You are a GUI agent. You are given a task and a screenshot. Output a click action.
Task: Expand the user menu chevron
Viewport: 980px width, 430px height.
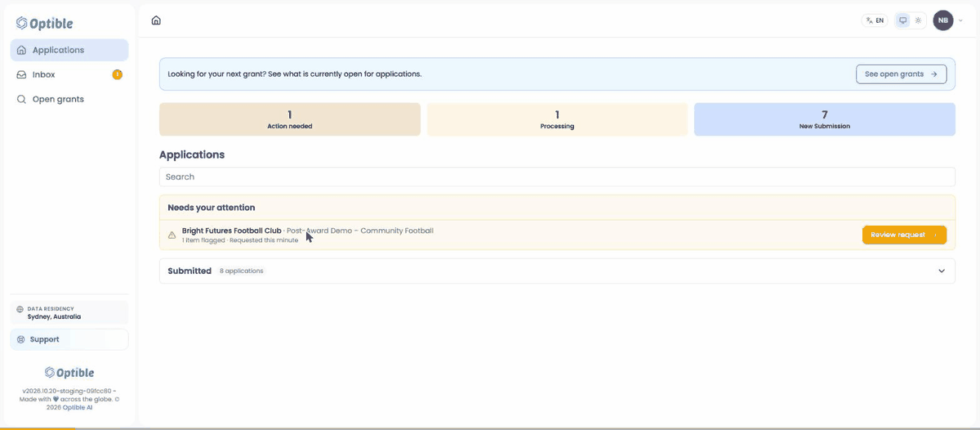tap(962, 21)
